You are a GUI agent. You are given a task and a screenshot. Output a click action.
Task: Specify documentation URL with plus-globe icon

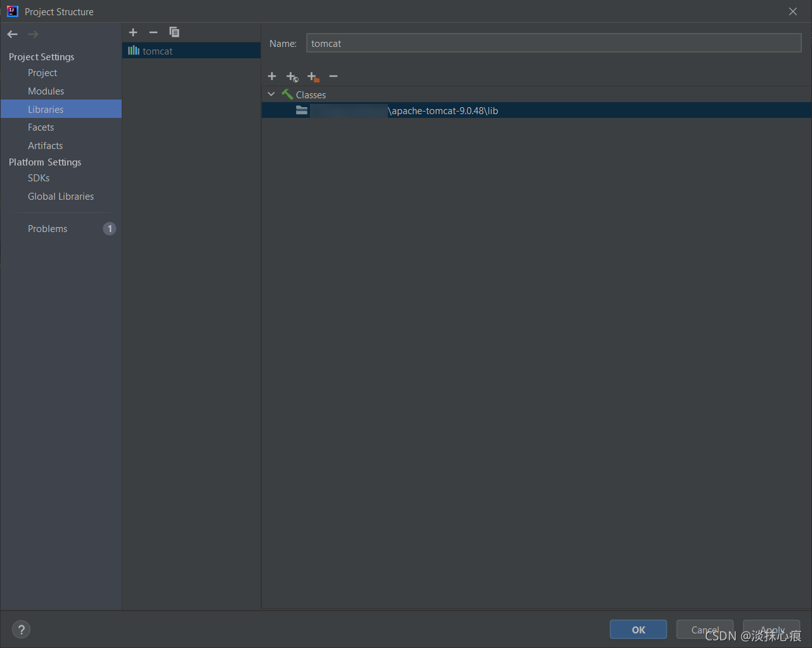(x=292, y=77)
